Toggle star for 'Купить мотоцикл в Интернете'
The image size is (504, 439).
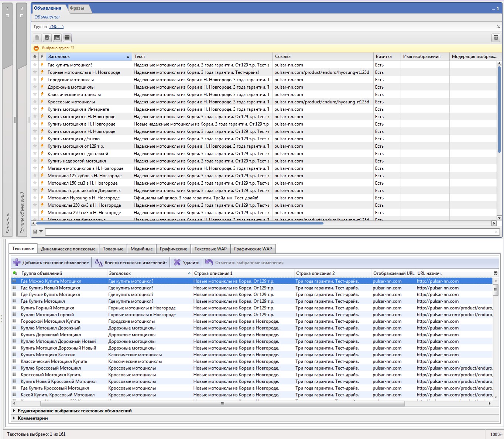pos(35,109)
